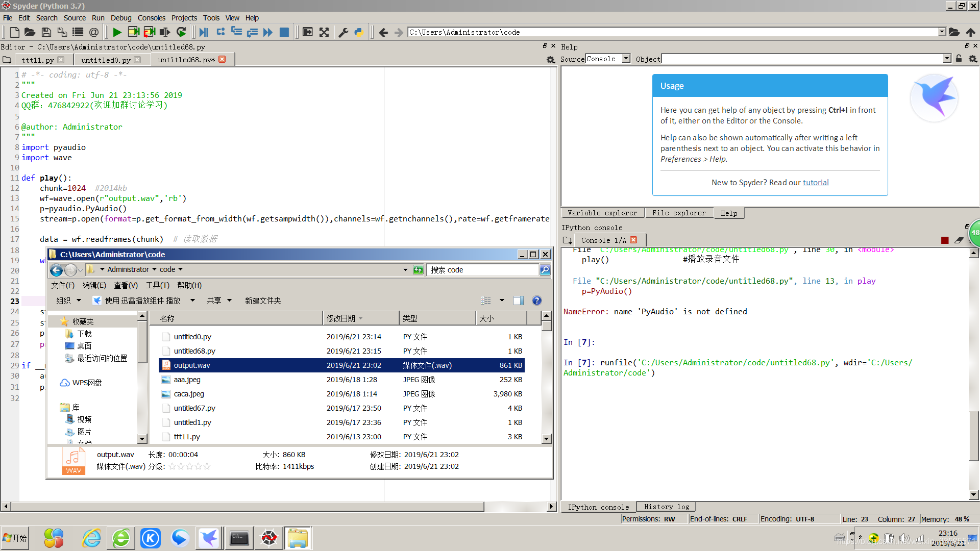
Task: Open the PYTHONPATH manager icon
Action: pos(359,32)
